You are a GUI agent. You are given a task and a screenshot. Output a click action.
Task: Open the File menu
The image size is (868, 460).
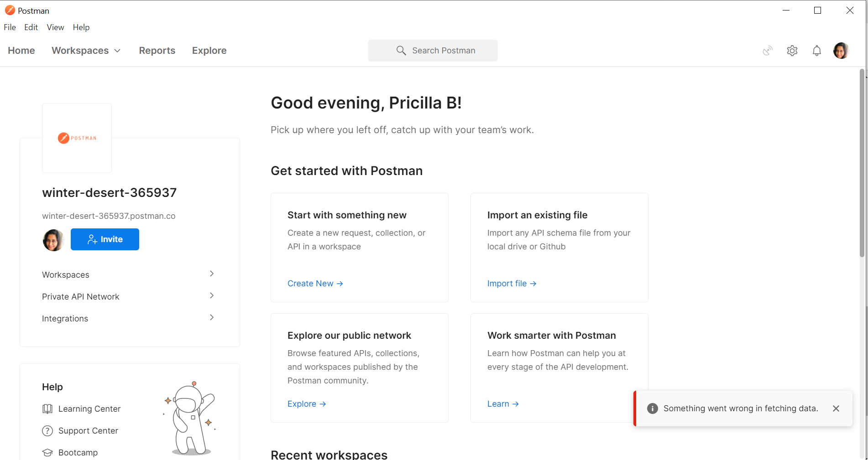tap(10, 27)
